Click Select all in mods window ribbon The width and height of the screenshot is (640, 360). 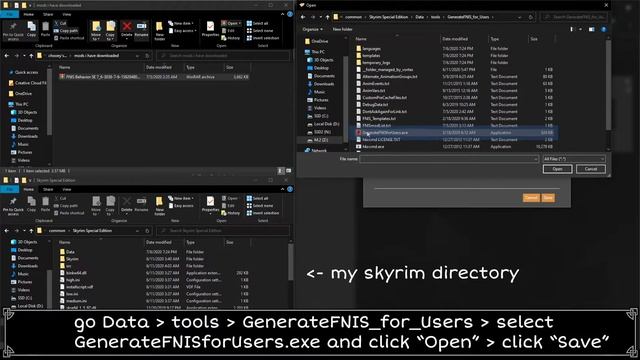[x=257, y=23]
